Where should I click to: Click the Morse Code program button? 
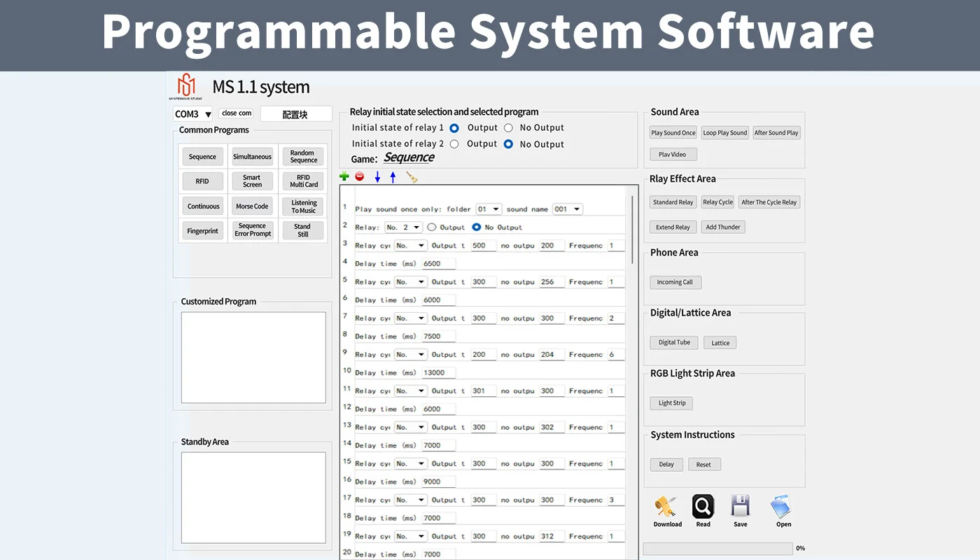click(x=252, y=206)
